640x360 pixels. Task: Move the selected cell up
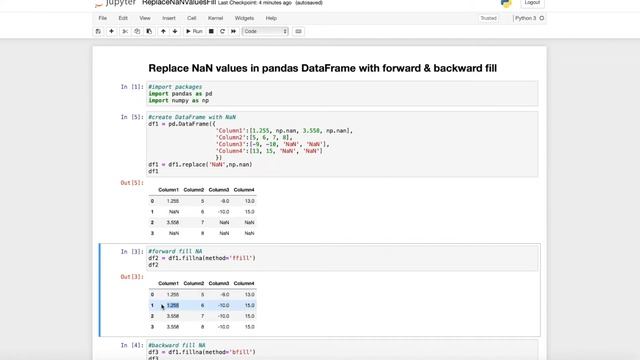(163, 31)
